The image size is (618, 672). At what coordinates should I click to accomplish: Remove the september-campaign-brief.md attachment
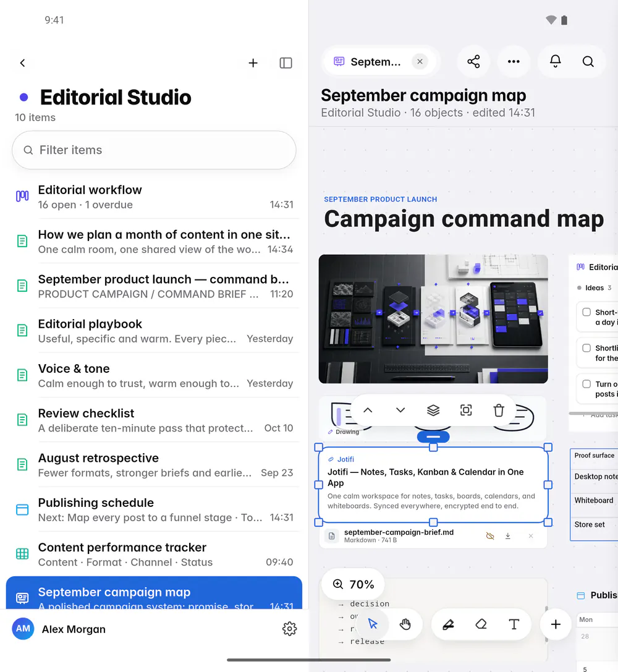(x=531, y=536)
